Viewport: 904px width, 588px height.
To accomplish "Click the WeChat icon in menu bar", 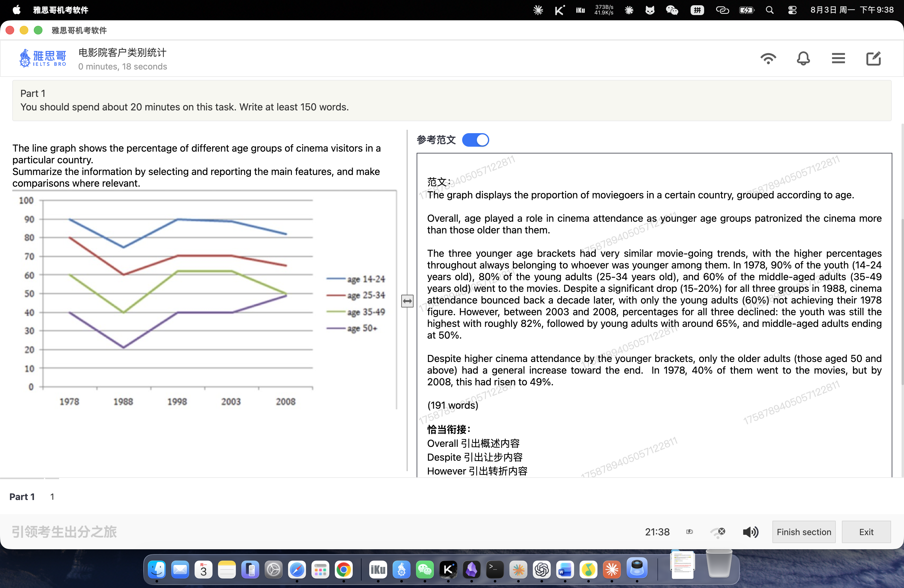I will 672,10.
